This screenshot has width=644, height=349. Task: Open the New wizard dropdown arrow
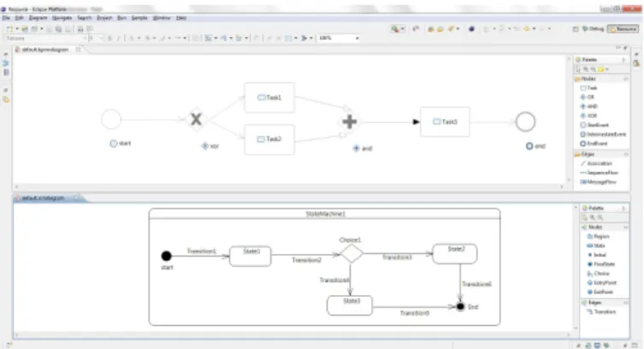(x=17, y=29)
